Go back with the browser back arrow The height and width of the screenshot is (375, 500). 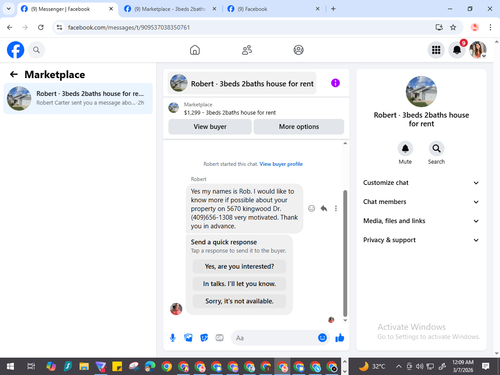coord(10,27)
